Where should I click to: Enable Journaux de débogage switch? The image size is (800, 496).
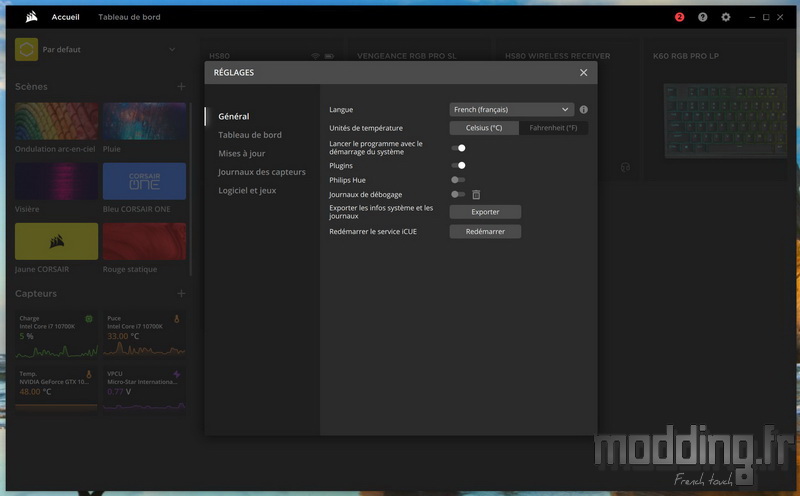point(458,194)
